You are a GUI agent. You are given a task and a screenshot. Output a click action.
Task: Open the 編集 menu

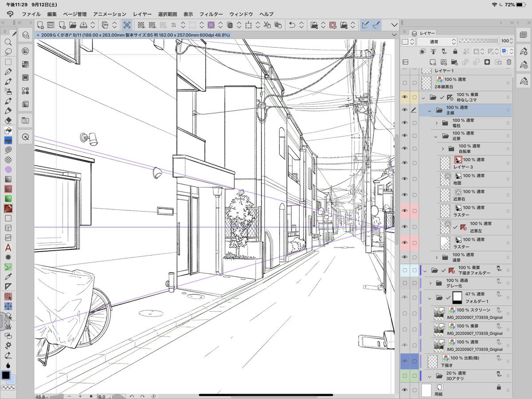click(52, 14)
